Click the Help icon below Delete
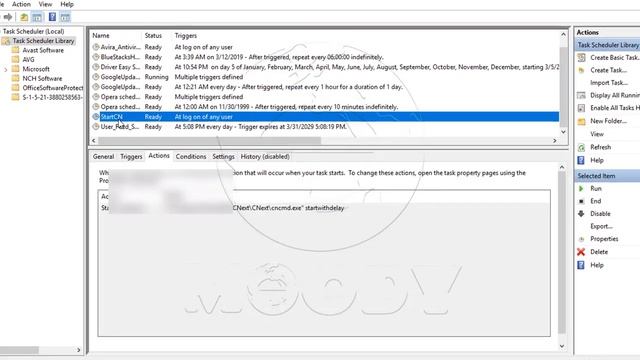The image size is (640, 360). (x=581, y=265)
